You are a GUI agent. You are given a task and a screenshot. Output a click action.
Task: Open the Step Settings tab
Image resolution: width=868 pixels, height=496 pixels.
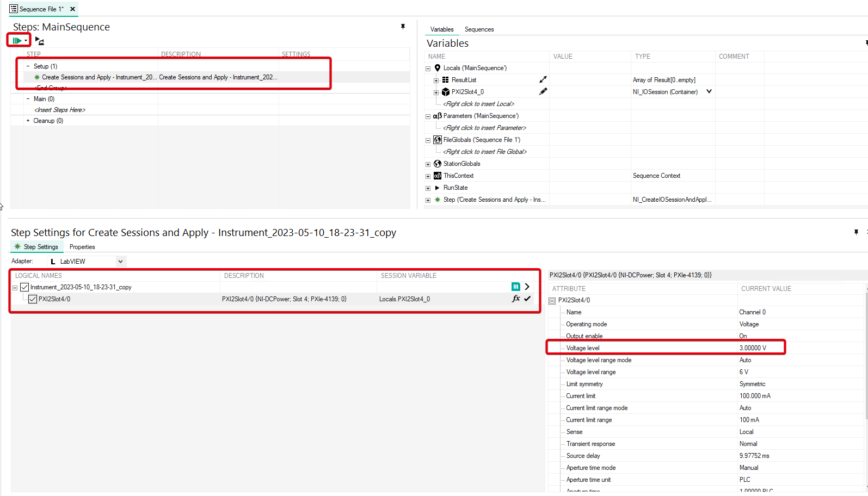point(36,247)
